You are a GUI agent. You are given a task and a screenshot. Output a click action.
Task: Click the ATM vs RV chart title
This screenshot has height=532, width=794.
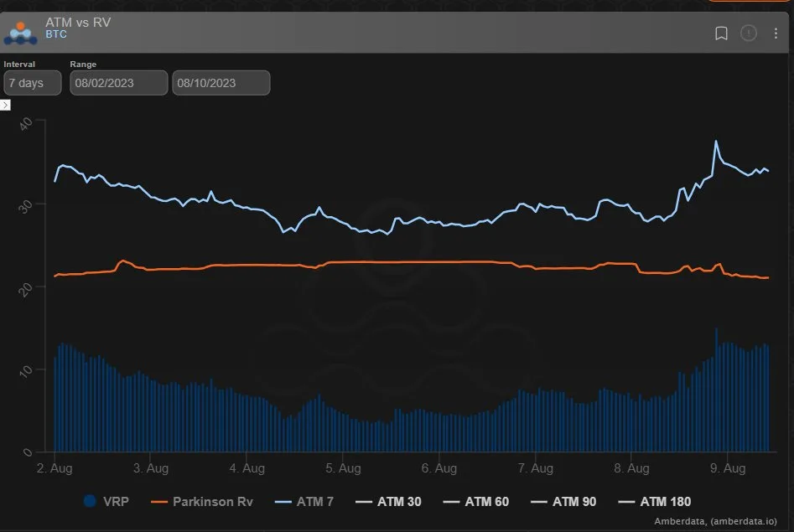click(x=78, y=23)
